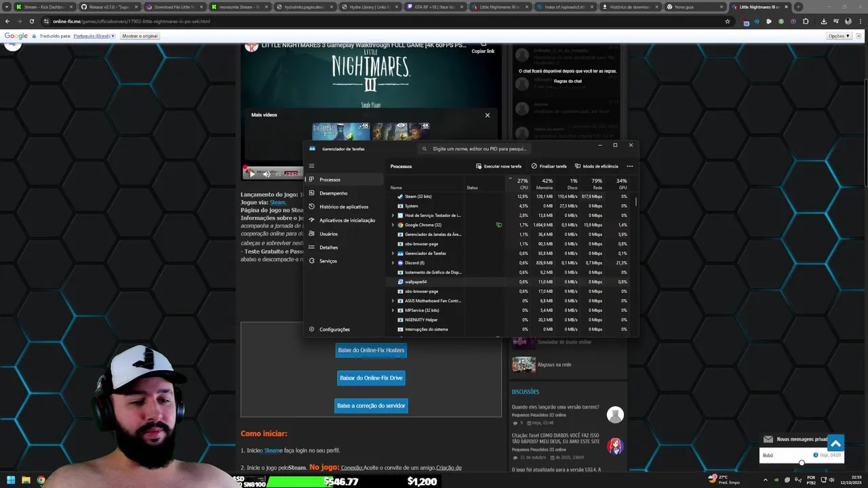The height and width of the screenshot is (488, 868).
Task: Go back in Chrome navigation
Action: (7, 21)
